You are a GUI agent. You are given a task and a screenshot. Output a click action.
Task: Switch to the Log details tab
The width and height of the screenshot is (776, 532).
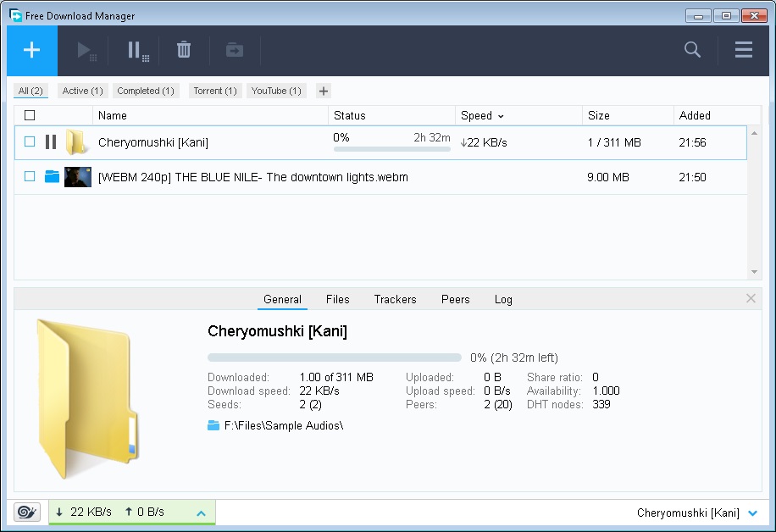[x=503, y=299]
